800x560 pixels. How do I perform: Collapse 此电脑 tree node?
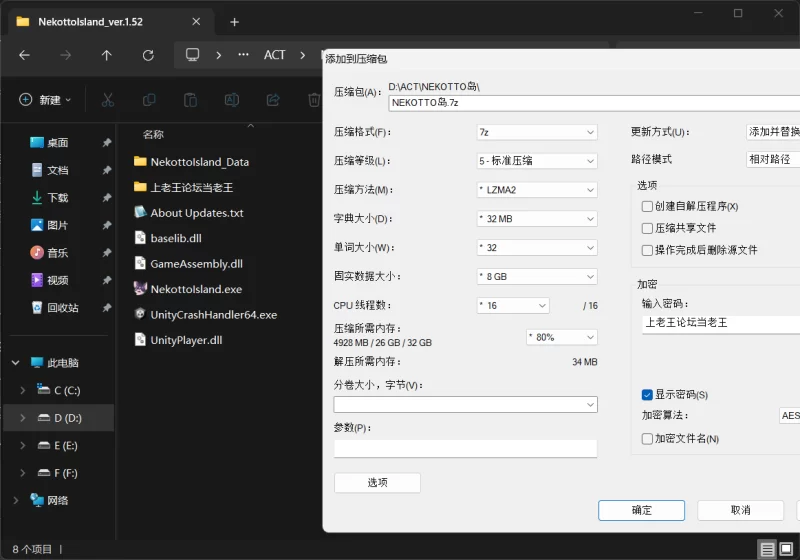pos(15,363)
